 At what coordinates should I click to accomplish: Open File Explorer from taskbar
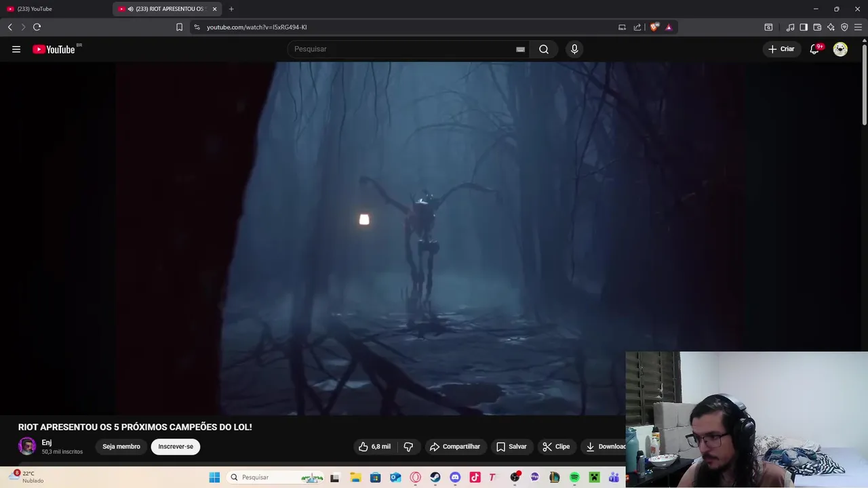tap(355, 477)
